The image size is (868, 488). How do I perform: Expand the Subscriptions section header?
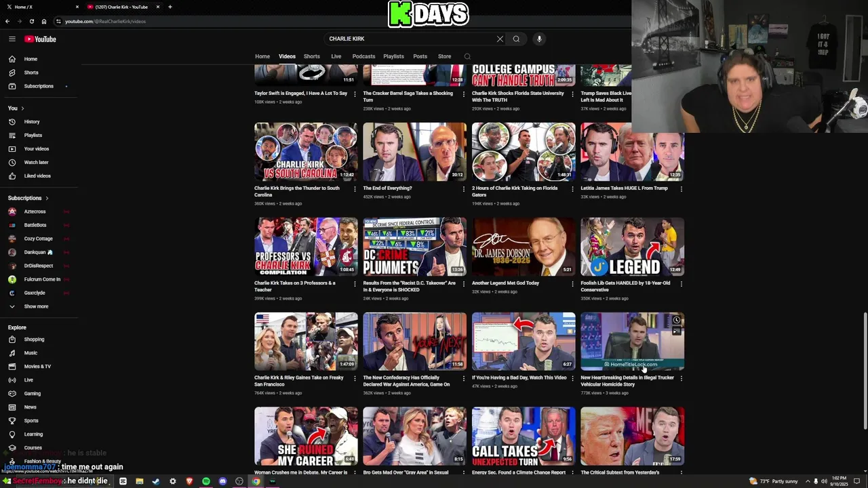[28, 198]
